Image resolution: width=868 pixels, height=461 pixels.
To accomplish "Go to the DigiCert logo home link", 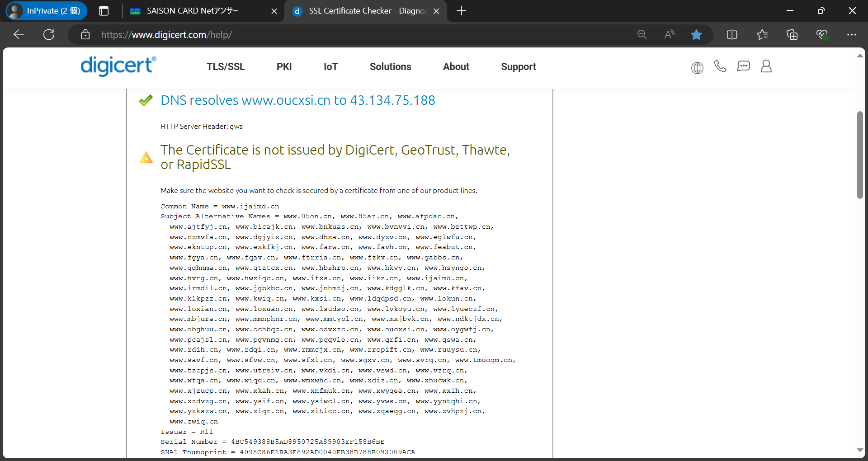I will [118, 66].
